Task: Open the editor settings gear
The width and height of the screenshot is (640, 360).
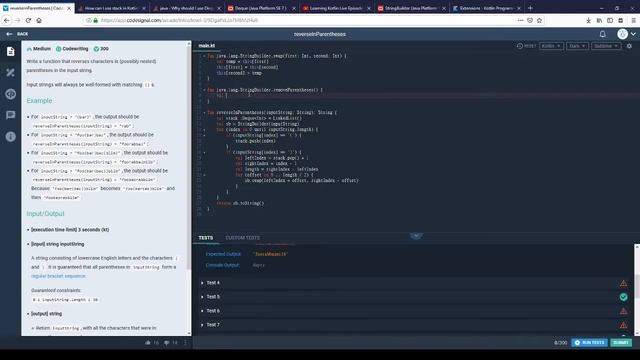Action: (629, 46)
